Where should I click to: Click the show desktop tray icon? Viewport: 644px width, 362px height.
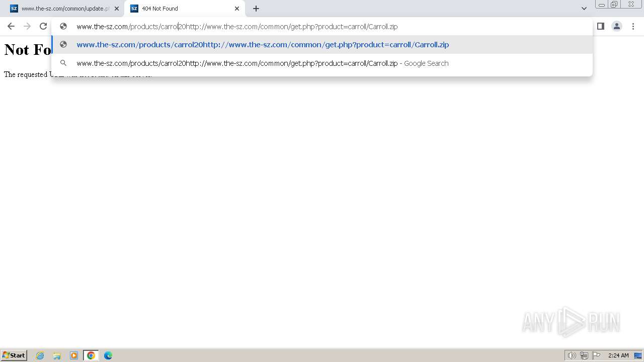point(638,355)
